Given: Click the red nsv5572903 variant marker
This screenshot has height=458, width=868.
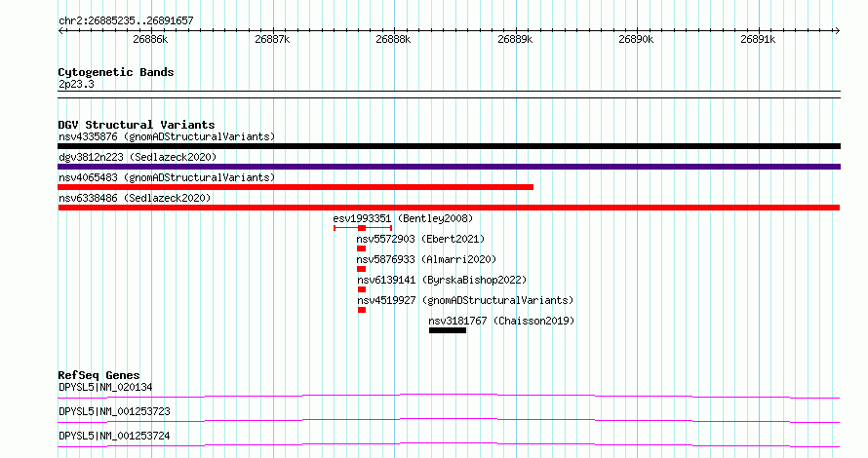Looking at the screenshot, I should click(362, 248).
